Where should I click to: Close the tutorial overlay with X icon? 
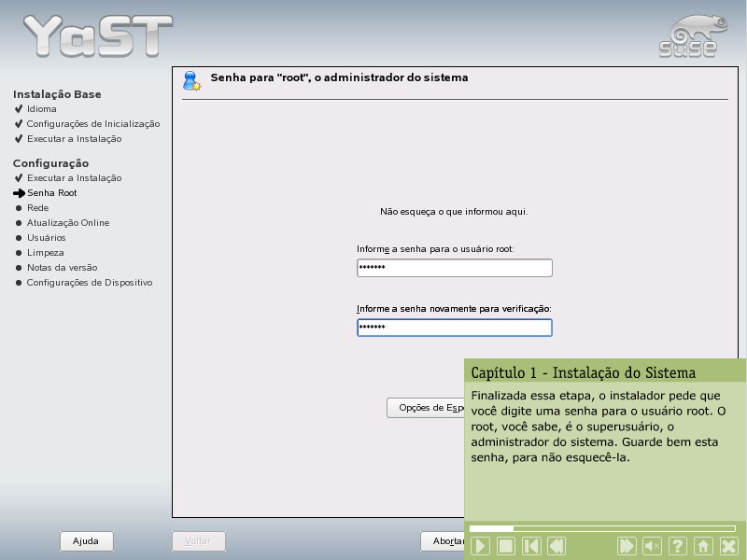coord(729,546)
